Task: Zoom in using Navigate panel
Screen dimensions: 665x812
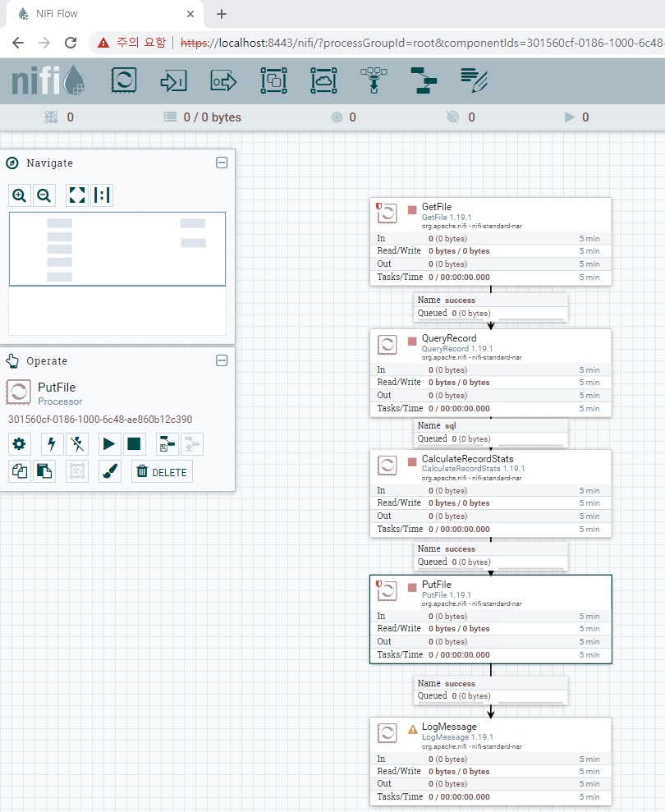Action: 20,195
